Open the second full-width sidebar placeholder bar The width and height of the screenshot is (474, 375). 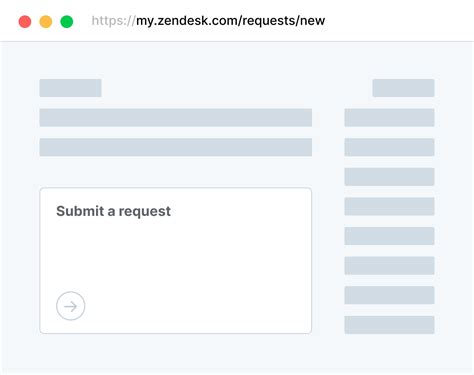[389, 147]
